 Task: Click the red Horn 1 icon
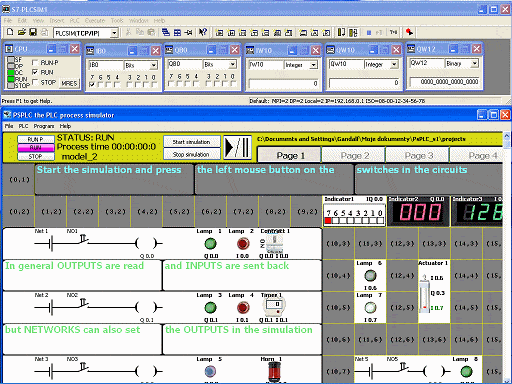click(x=275, y=371)
